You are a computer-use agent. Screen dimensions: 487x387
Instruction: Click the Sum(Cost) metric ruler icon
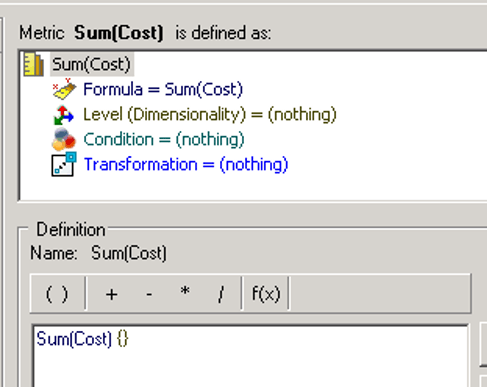pos(34,64)
